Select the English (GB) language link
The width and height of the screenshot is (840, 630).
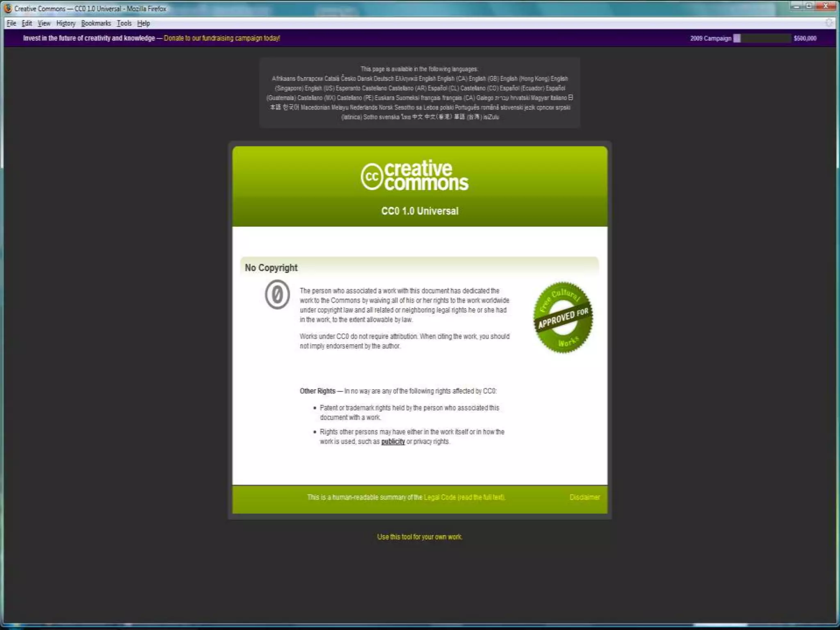[x=484, y=78]
